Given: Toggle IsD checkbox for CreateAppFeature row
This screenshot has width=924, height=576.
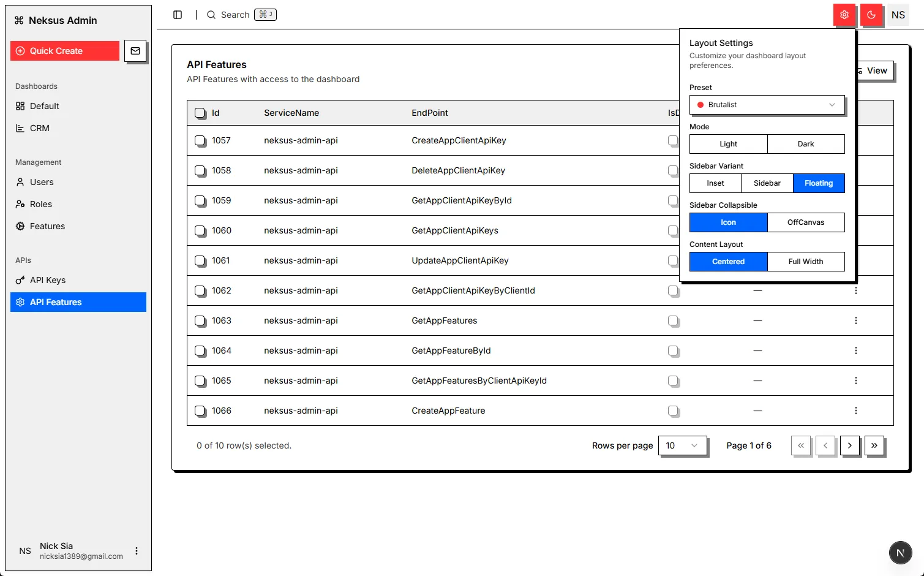Looking at the screenshot, I should point(673,411).
